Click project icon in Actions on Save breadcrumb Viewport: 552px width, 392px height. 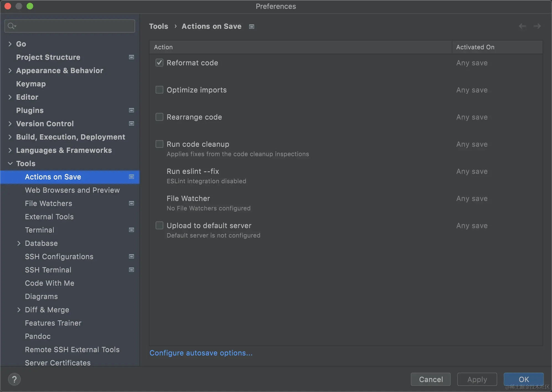[251, 27]
